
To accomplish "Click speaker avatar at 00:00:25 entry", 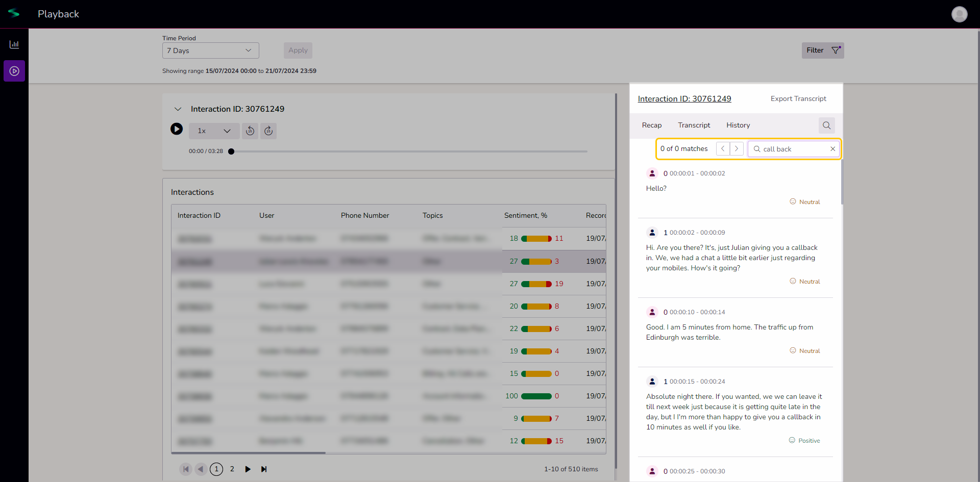I will [652, 471].
